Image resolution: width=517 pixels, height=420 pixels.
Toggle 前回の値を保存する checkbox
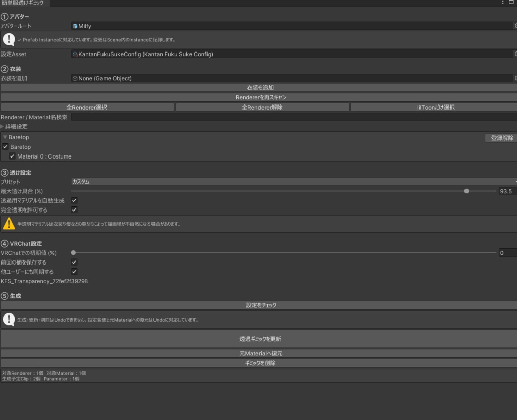(x=74, y=262)
